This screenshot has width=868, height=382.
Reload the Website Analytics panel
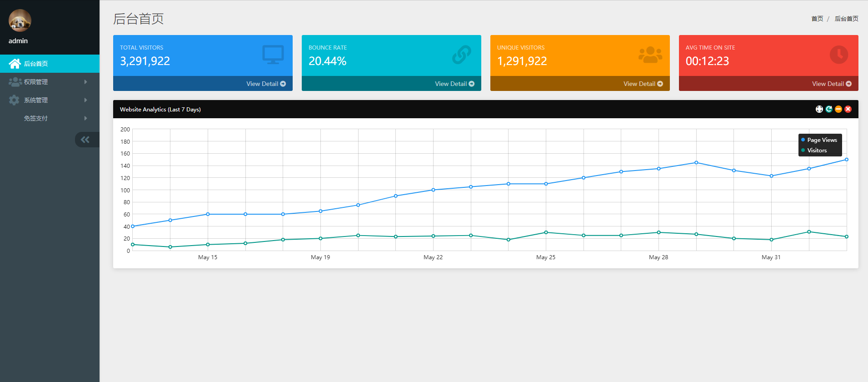829,109
